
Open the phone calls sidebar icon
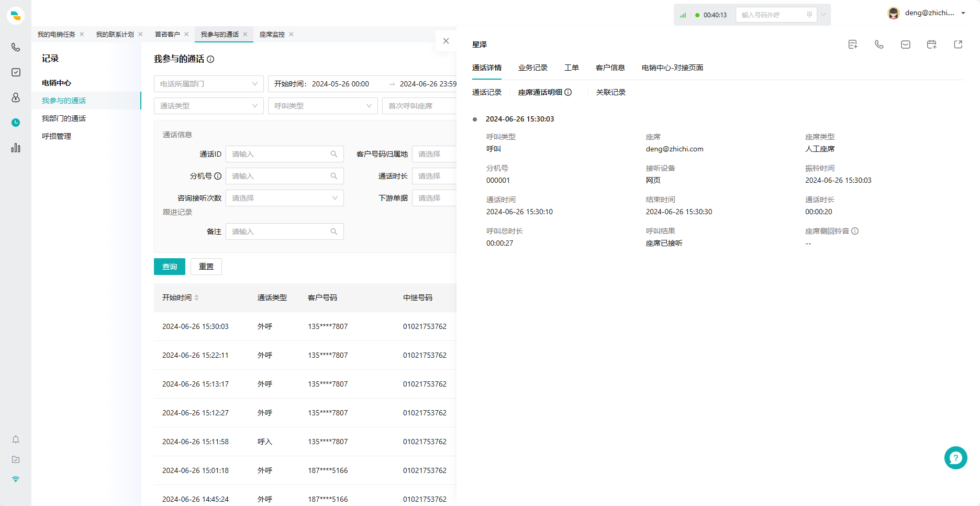[16, 47]
